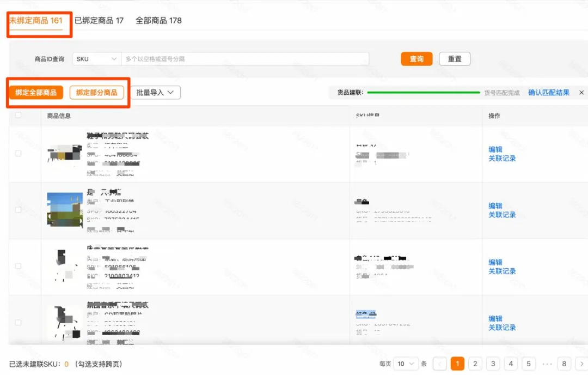The height and width of the screenshot is (375, 588).
Task: Click 关联记录 in the second product row
Action: click(x=502, y=215)
